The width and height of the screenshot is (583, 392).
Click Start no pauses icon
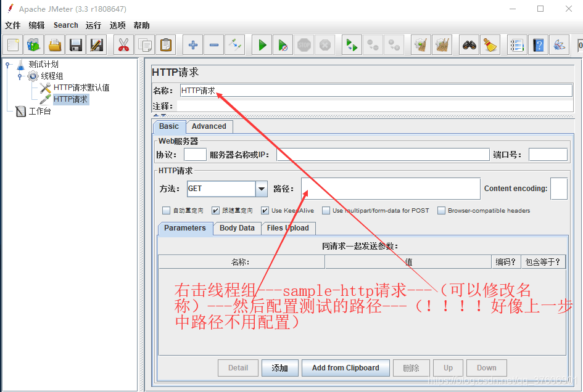[x=283, y=46]
